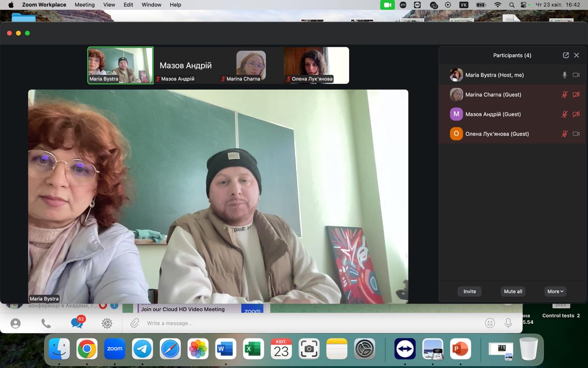The width and height of the screenshot is (588, 368).
Task: Select Marina Charna's video thumbnail
Action: [x=251, y=65]
